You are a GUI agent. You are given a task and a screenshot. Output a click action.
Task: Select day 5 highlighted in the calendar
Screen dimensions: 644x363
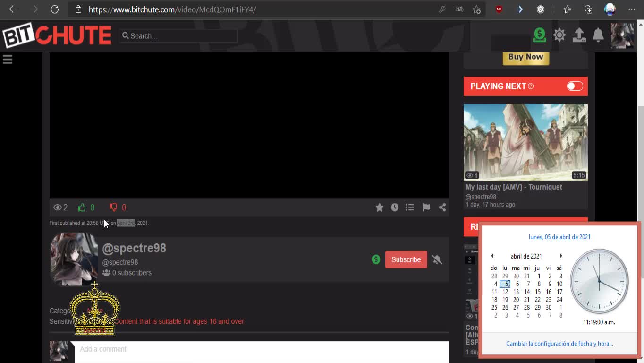[x=505, y=284]
